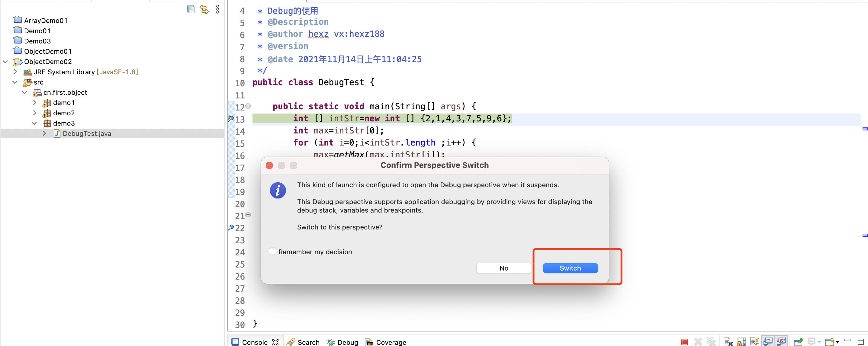Toggle Scroll Lock in the Console toolbar

pos(741,342)
